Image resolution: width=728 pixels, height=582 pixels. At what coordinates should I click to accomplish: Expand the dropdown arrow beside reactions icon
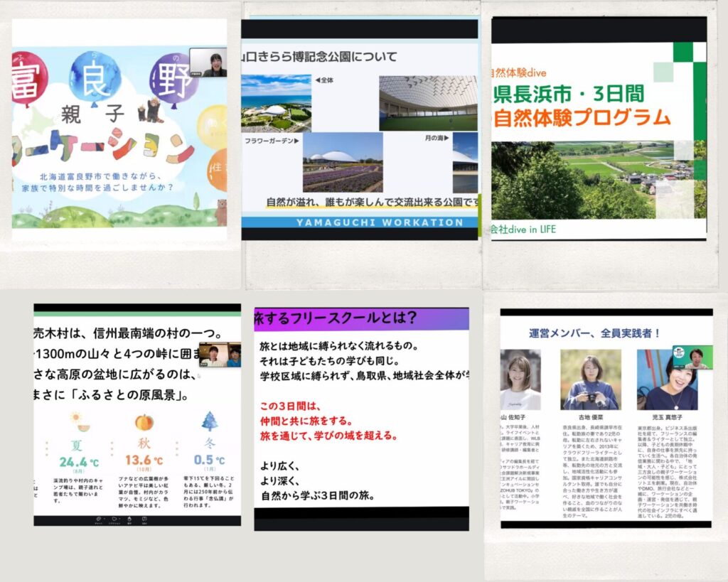(119, 518)
